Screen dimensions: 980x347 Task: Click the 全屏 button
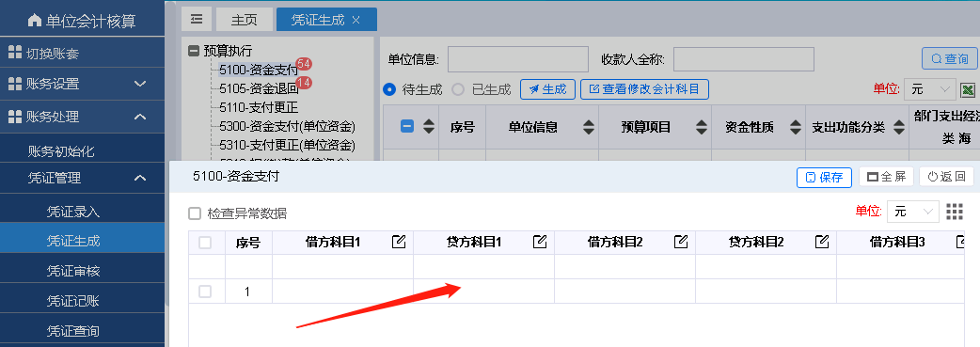tap(886, 177)
